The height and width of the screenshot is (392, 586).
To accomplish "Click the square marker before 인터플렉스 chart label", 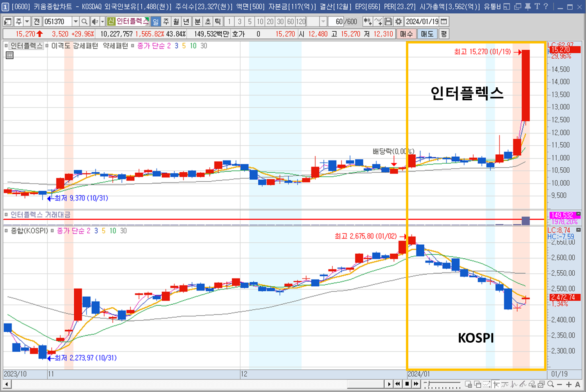I will [x=6, y=46].
